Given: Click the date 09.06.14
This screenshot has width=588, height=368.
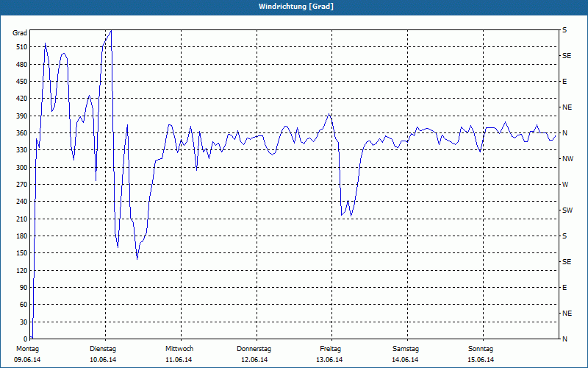Looking at the screenshot, I should [x=27, y=360].
